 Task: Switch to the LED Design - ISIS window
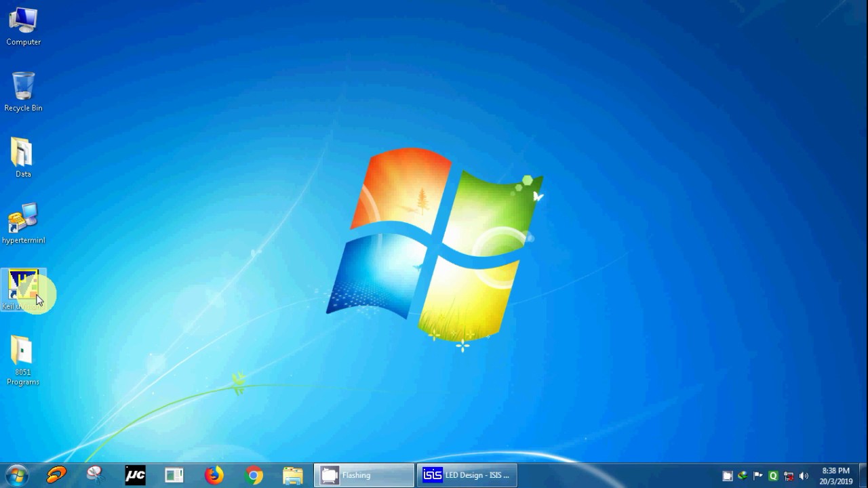[467, 475]
